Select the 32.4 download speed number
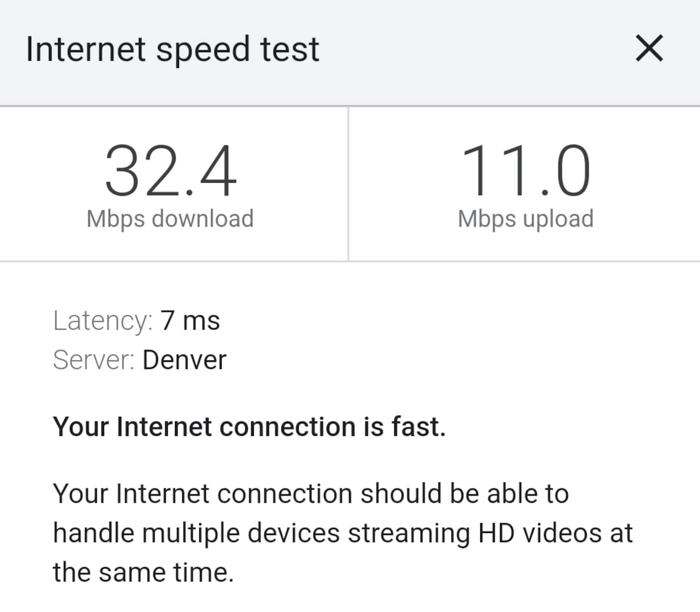This screenshot has height=612, width=700. coord(171,171)
